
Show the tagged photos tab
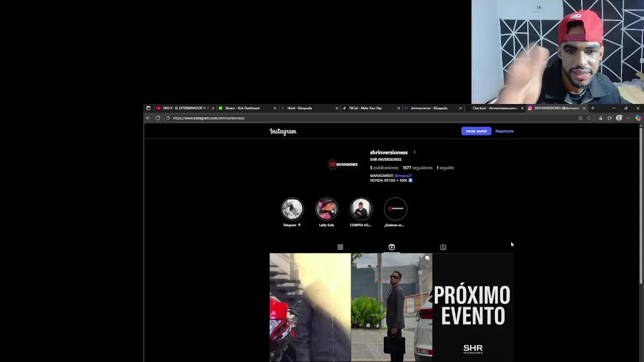(443, 247)
